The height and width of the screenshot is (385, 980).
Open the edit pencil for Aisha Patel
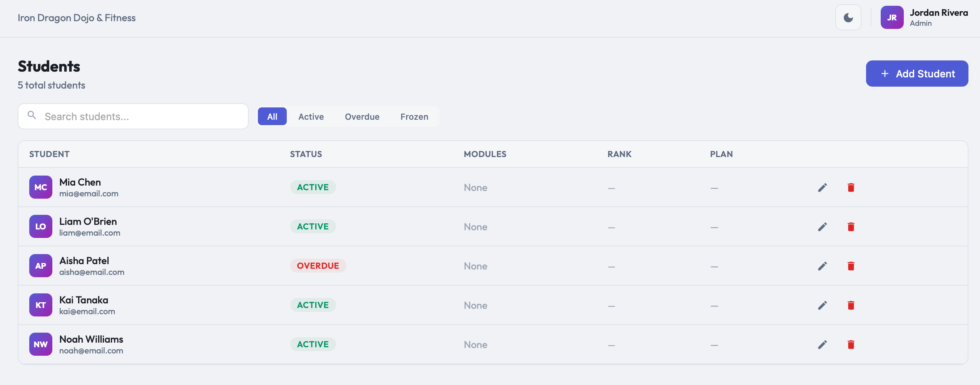click(x=822, y=266)
